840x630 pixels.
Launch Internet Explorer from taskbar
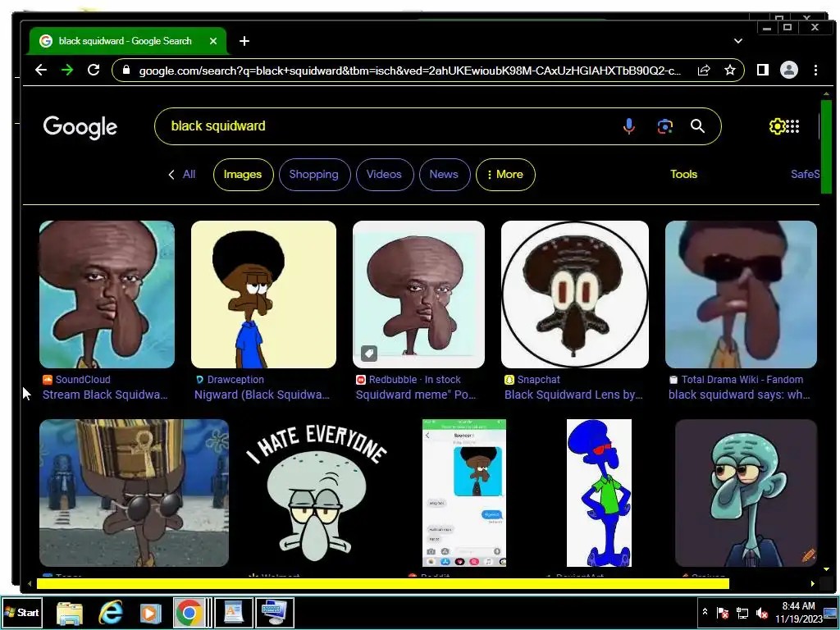[x=111, y=613]
